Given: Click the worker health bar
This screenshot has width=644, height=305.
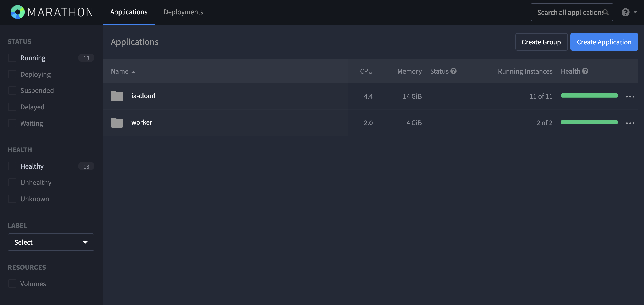Looking at the screenshot, I should coord(589,122).
